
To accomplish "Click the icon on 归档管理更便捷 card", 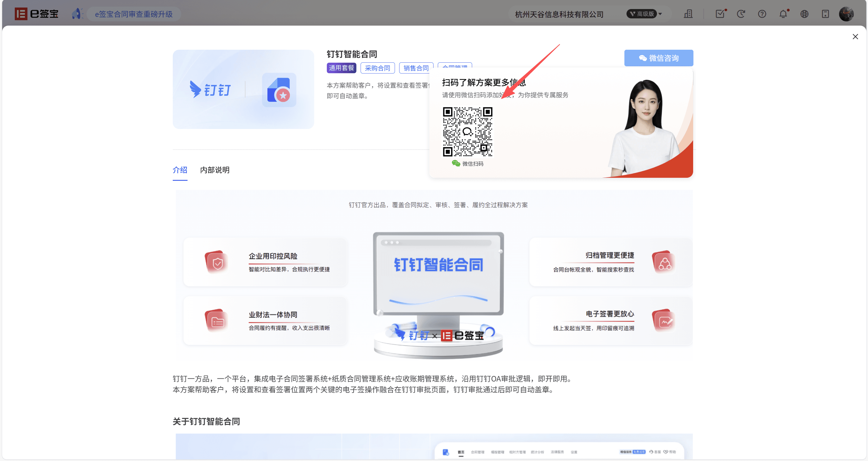I will click(x=664, y=262).
